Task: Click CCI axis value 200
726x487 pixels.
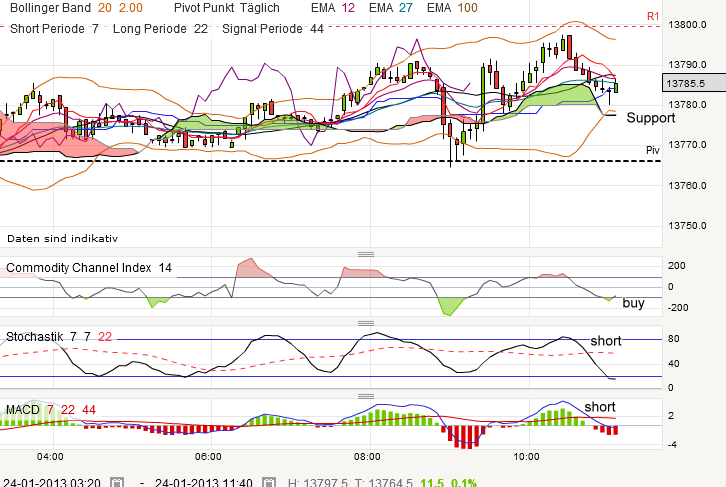Action: coord(676,265)
